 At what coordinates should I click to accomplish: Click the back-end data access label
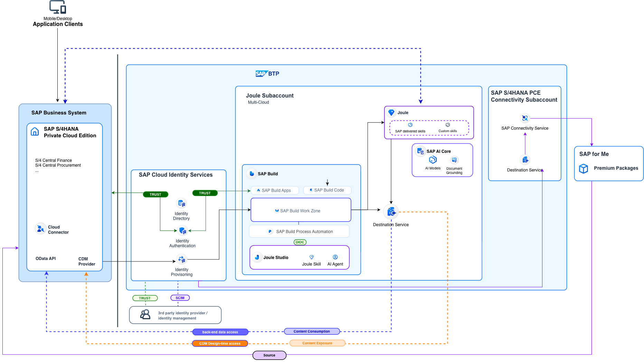220,332
